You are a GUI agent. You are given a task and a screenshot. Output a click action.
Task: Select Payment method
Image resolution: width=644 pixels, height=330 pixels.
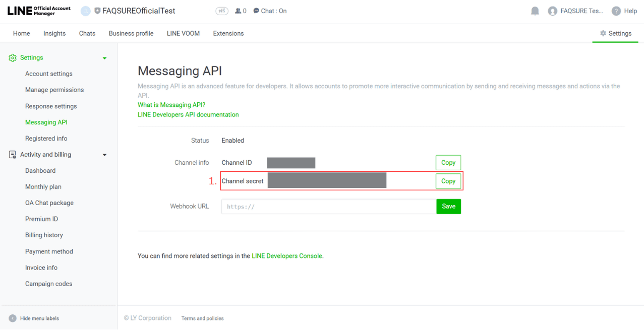[49, 251]
